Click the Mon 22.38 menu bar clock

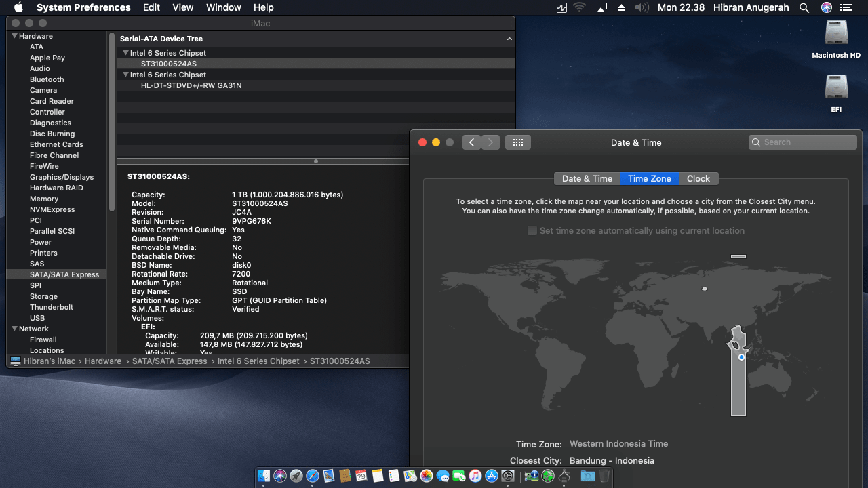click(x=682, y=7)
